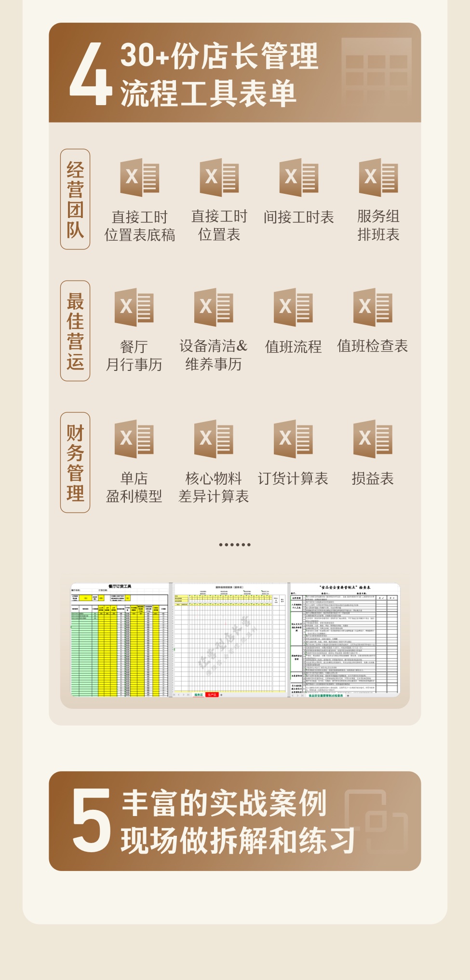Viewport: 470px width, 980px height.
Task: Click the Excel icon above 订货计算表
Action: tap(293, 439)
